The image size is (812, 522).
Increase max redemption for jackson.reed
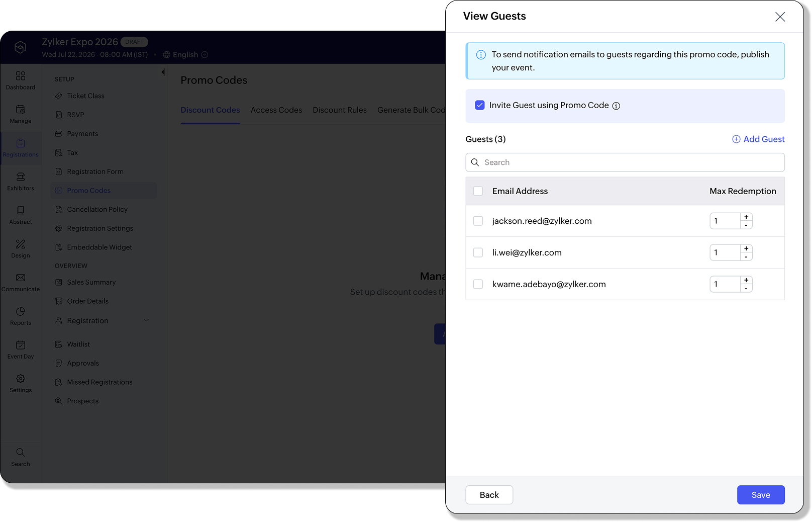(x=746, y=217)
